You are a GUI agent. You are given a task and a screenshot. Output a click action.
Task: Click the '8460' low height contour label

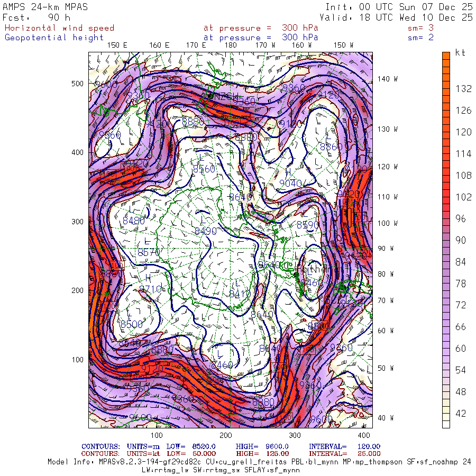coord(222,364)
